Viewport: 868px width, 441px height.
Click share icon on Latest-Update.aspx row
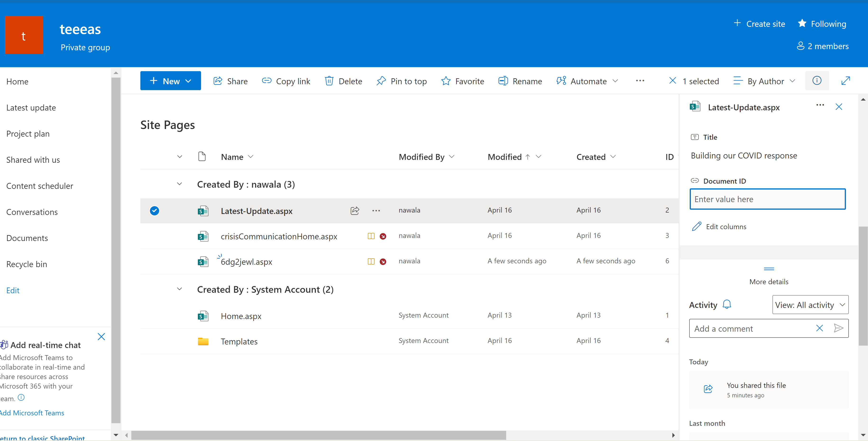coord(354,211)
